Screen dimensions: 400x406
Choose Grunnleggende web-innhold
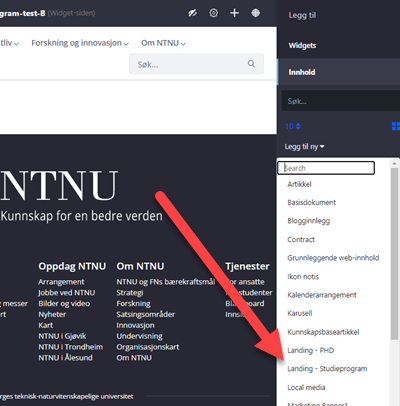333,258
